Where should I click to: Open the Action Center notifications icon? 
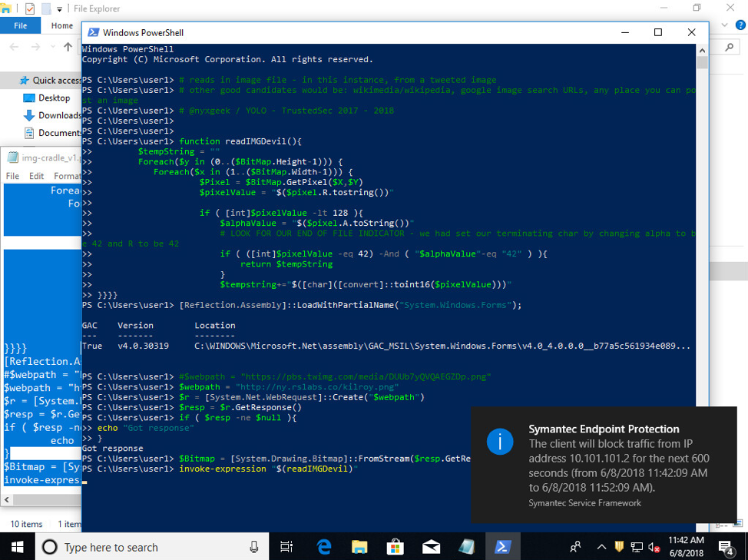coord(726,547)
